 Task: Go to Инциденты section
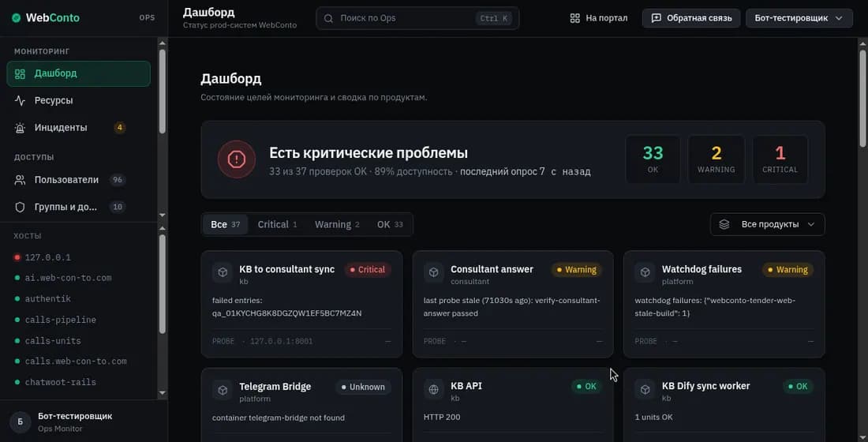(x=78, y=127)
